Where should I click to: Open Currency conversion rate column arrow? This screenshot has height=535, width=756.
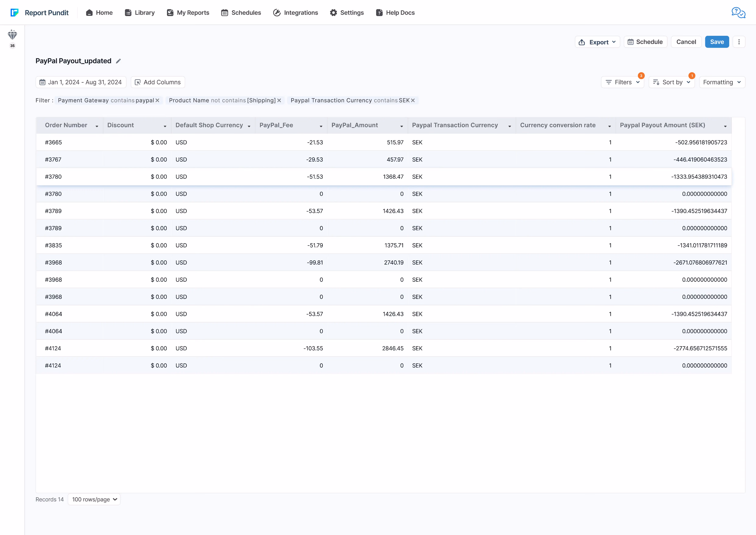coord(609,126)
